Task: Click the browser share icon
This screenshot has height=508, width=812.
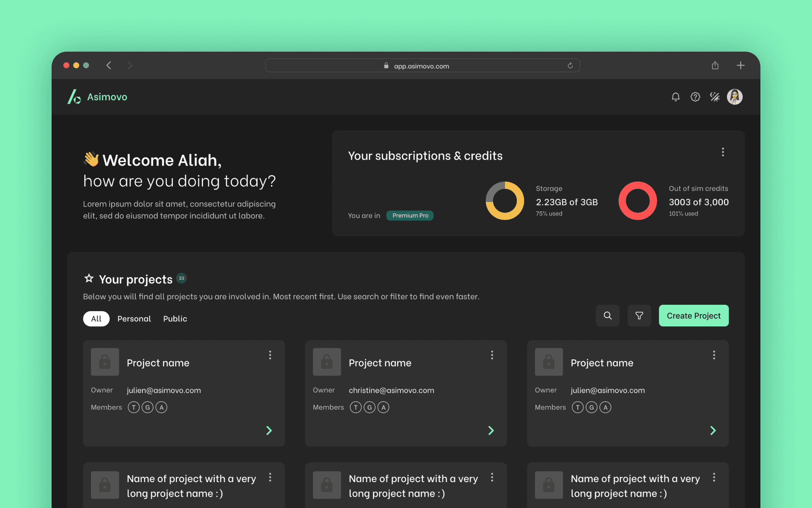Action: [715, 66]
